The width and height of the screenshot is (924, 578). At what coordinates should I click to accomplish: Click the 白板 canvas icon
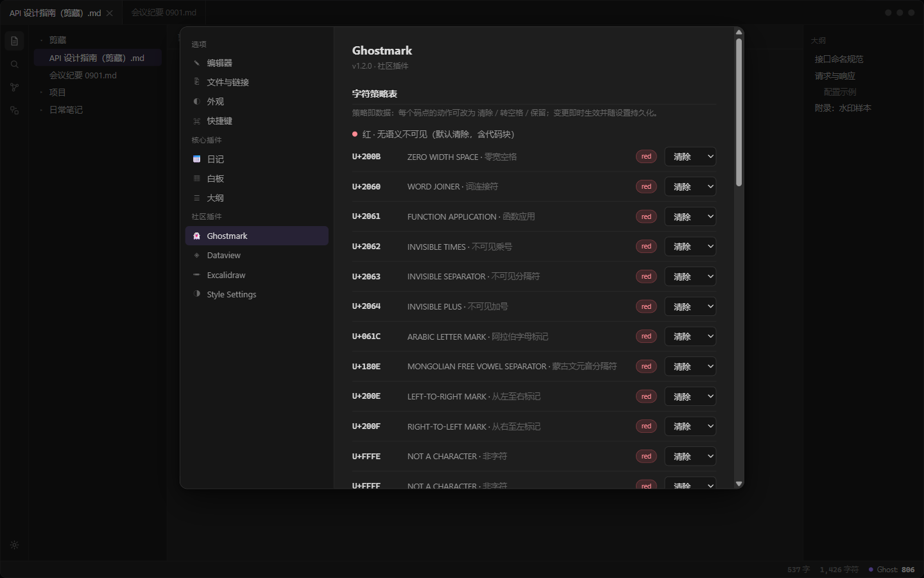196,179
